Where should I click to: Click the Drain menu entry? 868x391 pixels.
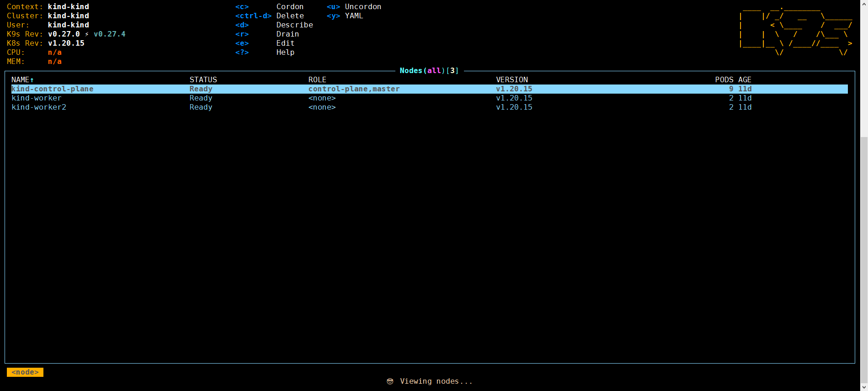(288, 34)
